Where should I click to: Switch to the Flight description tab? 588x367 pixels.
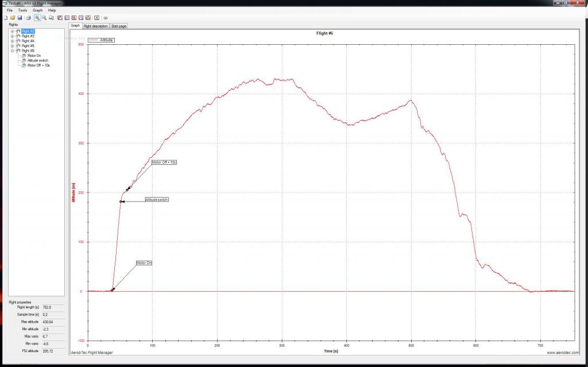(95, 26)
